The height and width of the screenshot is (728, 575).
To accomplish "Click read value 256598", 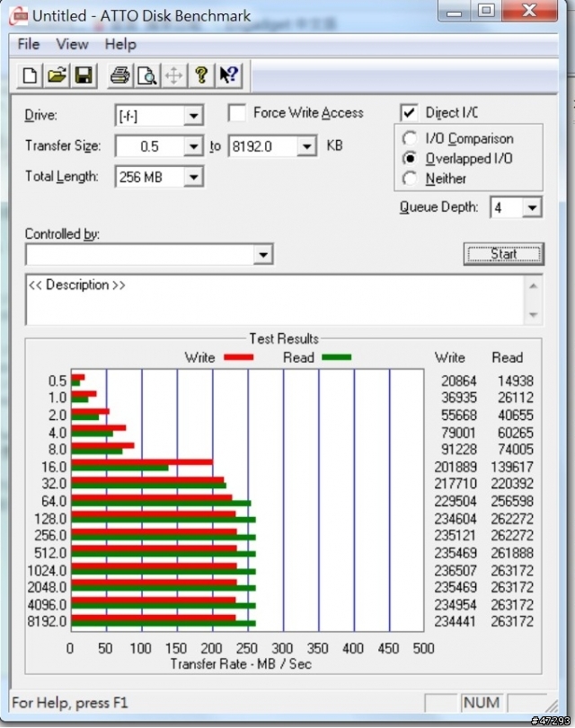I will click(512, 502).
